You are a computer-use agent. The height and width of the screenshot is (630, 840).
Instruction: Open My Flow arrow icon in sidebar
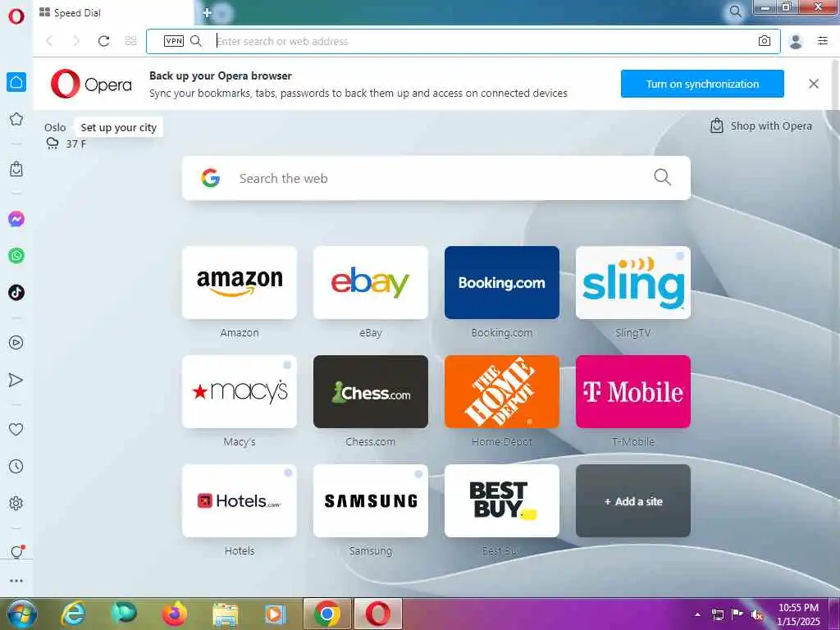point(16,380)
